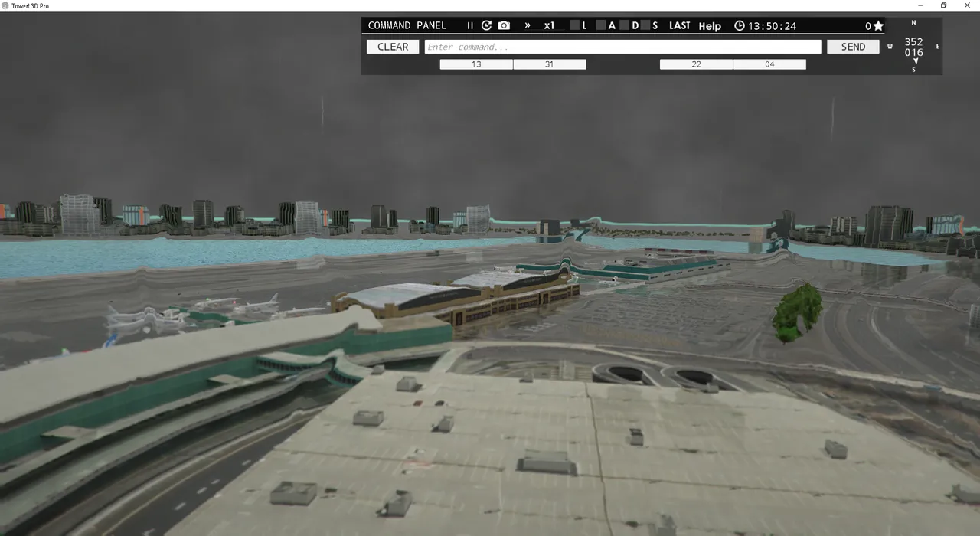Click the x1 speed indicator
Image resolution: width=980 pixels, height=536 pixels.
[549, 25]
